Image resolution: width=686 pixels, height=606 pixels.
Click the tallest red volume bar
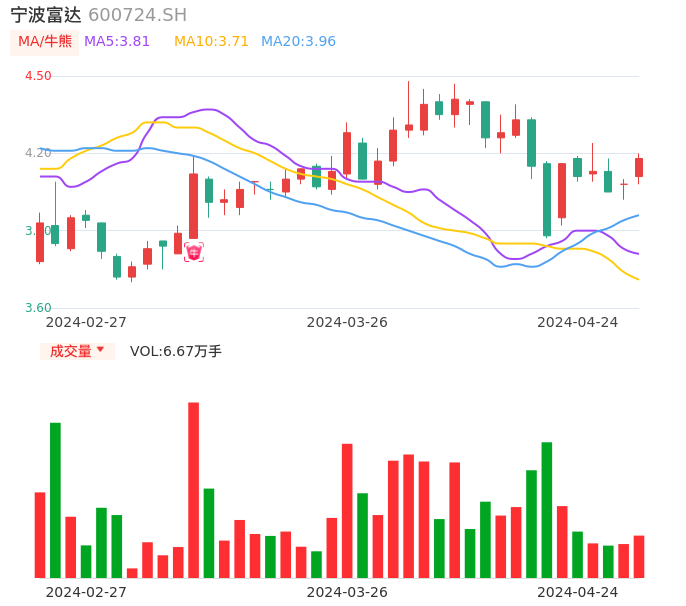point(193,490)
